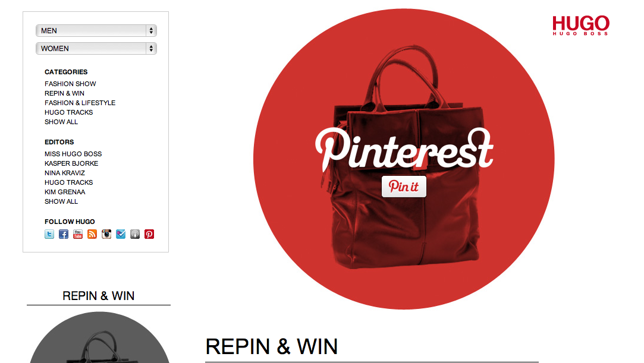Screen dimensions: 644x363
Task: Open the orange RSS feed icon
Action: [x=92, y=234]
